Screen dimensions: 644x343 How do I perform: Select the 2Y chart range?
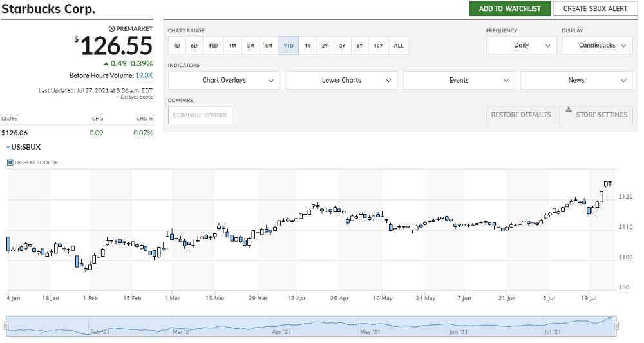pos(325,46)
